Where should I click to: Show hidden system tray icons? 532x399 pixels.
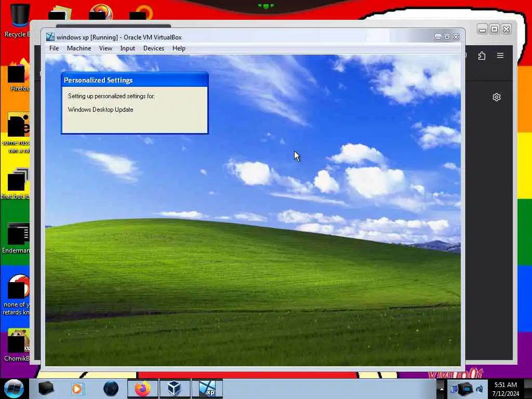[442, 389]
